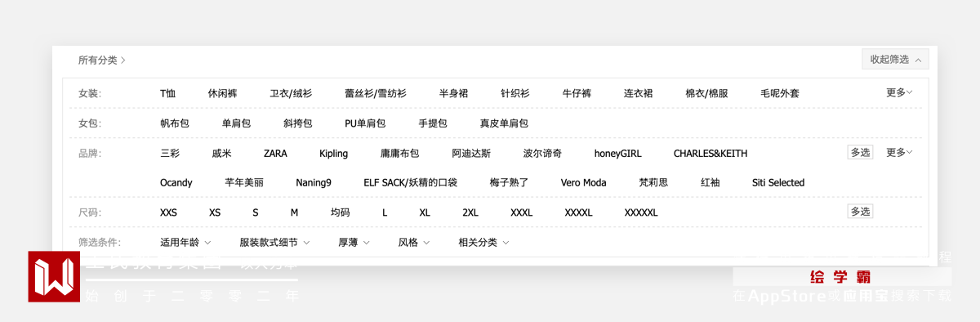Filter by brand 红袖

pos(710,182)
